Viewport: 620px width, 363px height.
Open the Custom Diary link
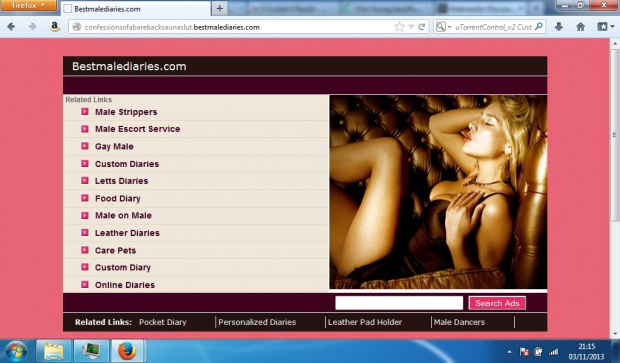point(123,267)
